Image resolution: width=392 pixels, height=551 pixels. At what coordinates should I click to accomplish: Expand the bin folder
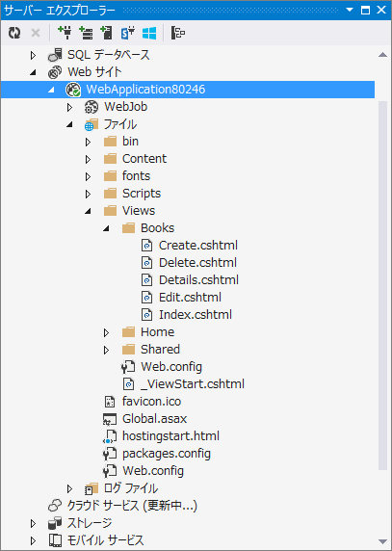point(88,142)
